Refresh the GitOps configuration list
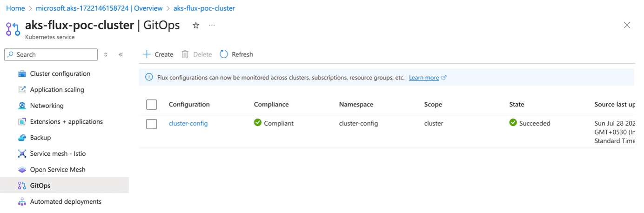This screenshot has height=213, width=644. [x=236, y=54]
